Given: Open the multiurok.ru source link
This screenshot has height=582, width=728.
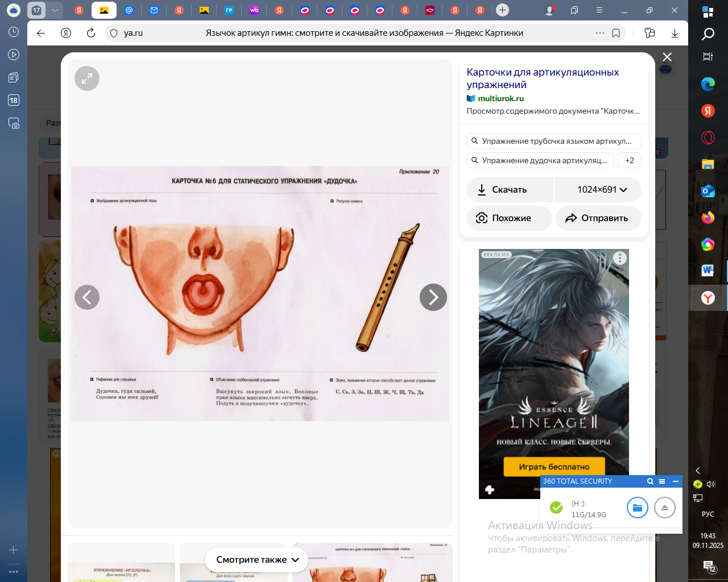Looking at the screenshot, I should click(500, 98).
